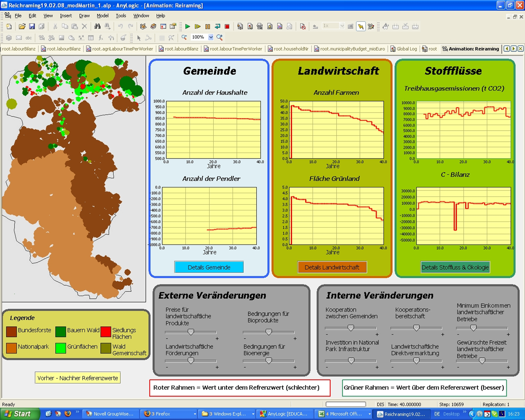Click the Save floppy disk icon
Viewport: 525px width, 420px height.
point(32,27)
